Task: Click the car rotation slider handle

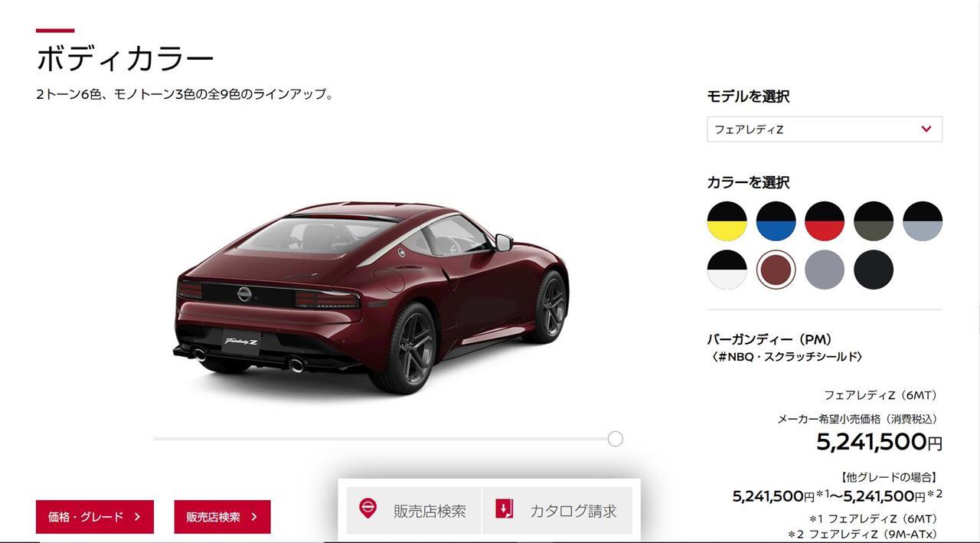Action: pyautogui.click(x=615, y=439)
